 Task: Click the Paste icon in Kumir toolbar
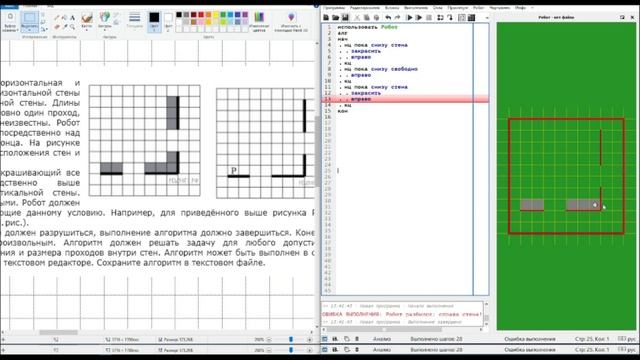(x=376, y=18)
